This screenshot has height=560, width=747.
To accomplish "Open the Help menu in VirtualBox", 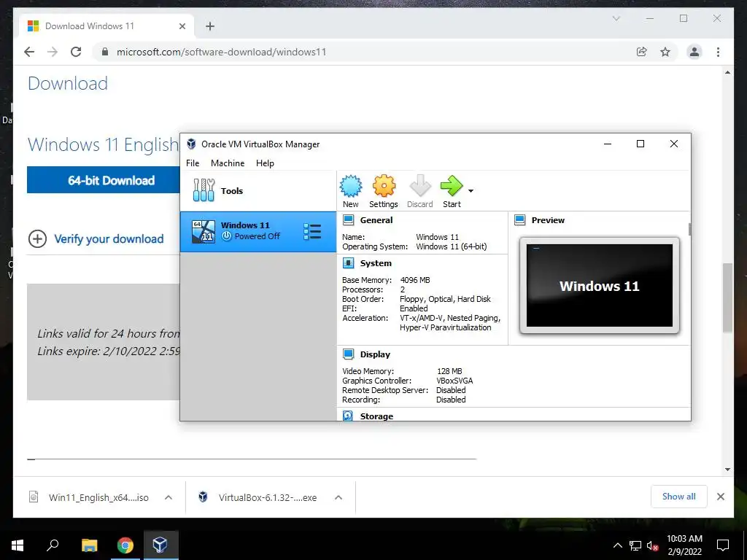I will click(x=265, y=163).
